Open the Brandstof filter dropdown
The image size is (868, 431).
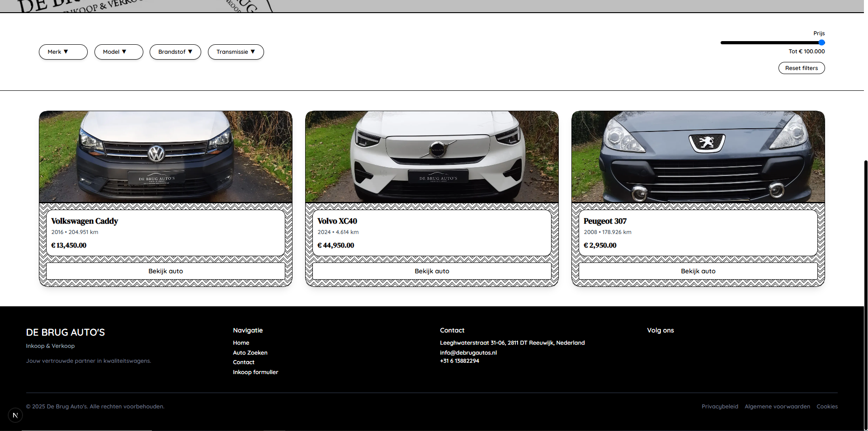pos(175,52)
